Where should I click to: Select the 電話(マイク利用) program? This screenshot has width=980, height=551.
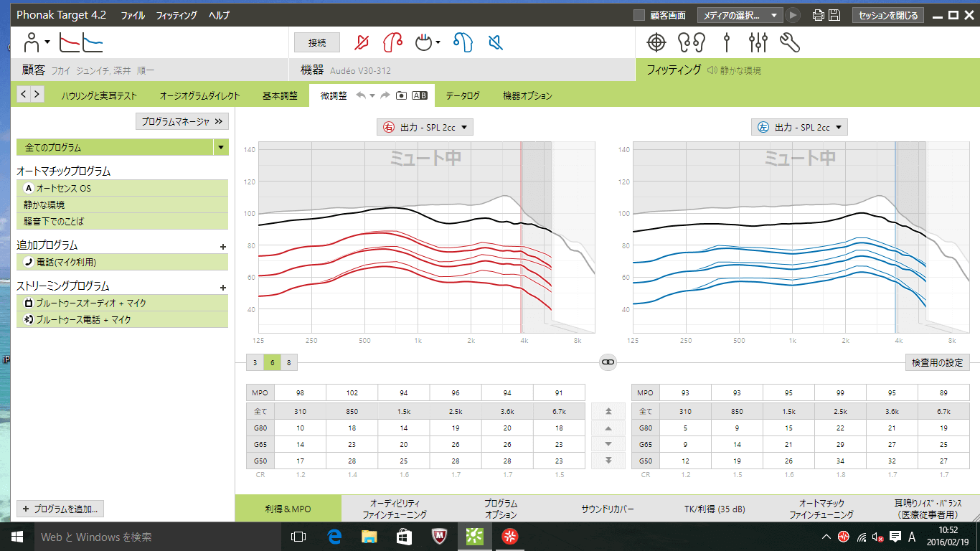[122, 263]
